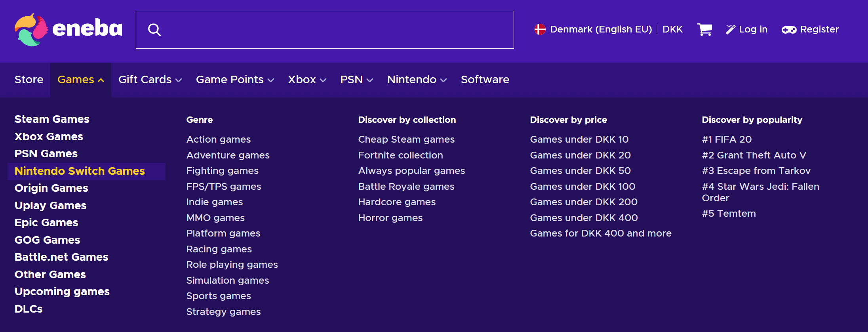Open Hardcore games collection

(397, 202)
